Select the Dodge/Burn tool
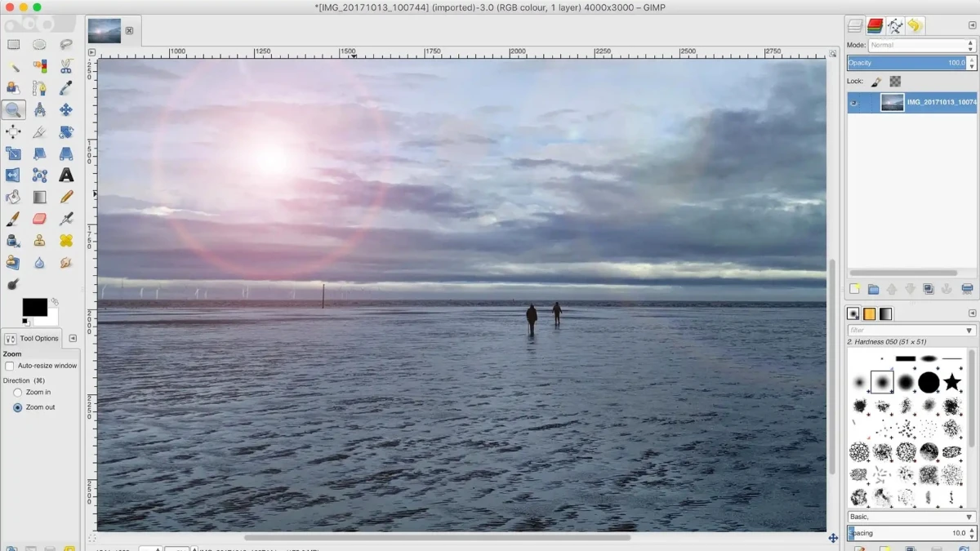This screenshot has width=980, height=551. click(x=13, y=284)
